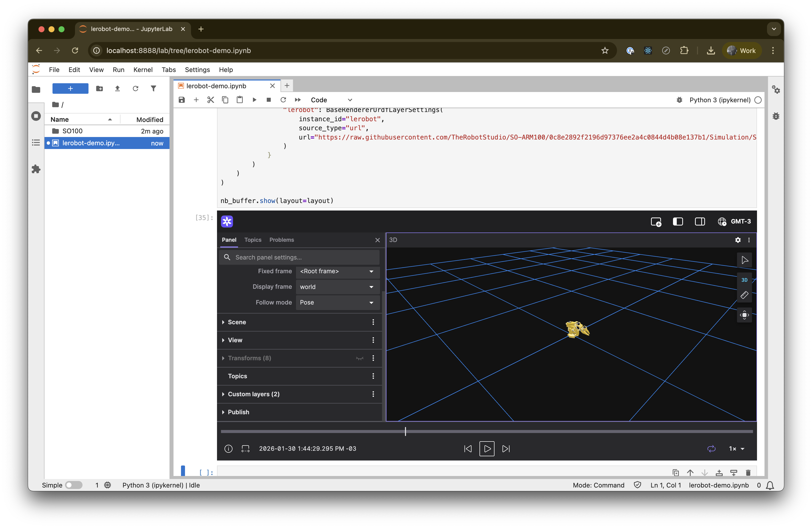Open the 3D panel settings gear
This screenshot has height=528, width=812.
point(737,240)
